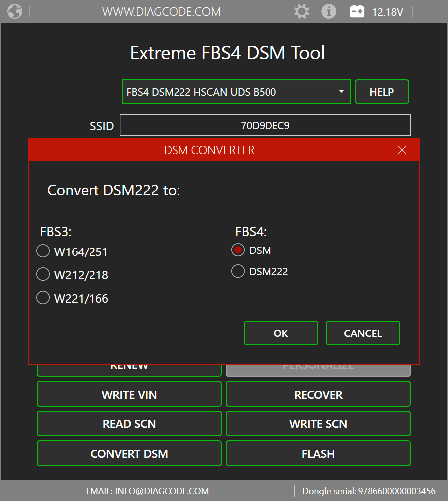The height and width of the screenshot is (501, 448).
Task: Select the W164/251 radio option
Action: 43,251
